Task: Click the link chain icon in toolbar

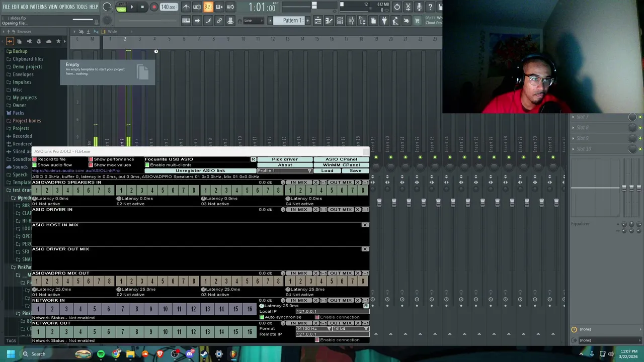Action: (x=219, y=21)
